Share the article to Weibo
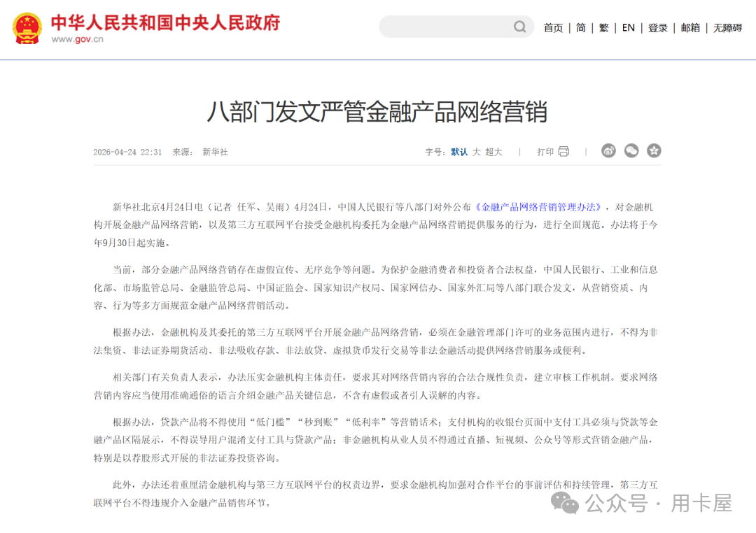756x533 pixels. point(608,150)
